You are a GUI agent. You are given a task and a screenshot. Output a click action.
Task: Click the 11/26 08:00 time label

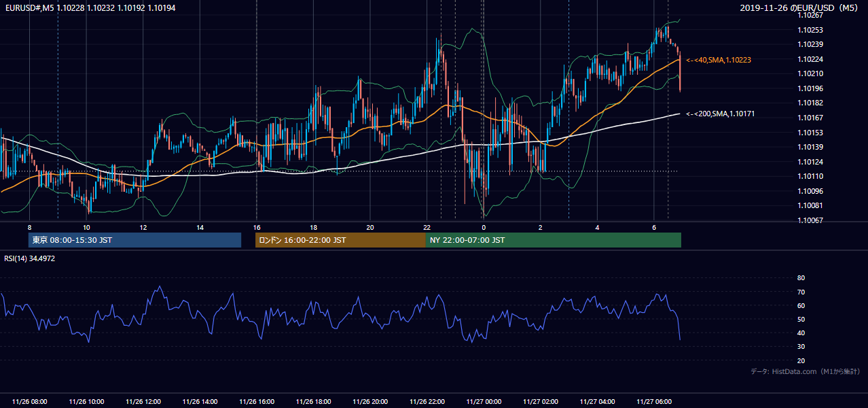click(x=30, y=402)
